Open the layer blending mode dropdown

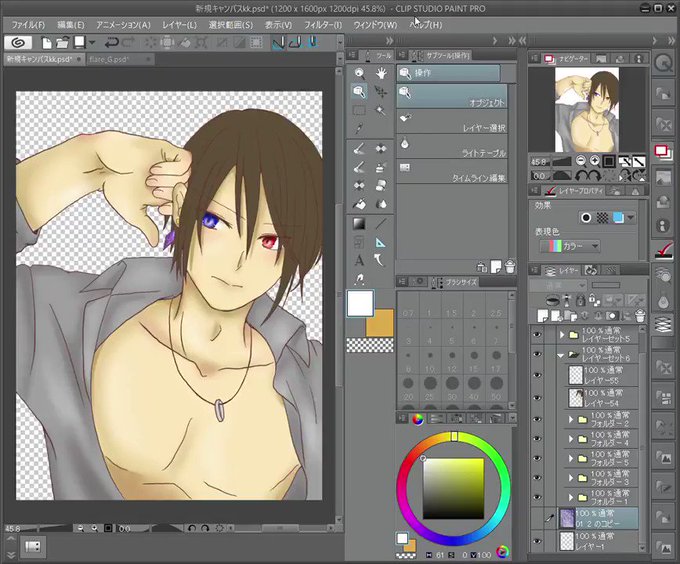click(558, 285)
